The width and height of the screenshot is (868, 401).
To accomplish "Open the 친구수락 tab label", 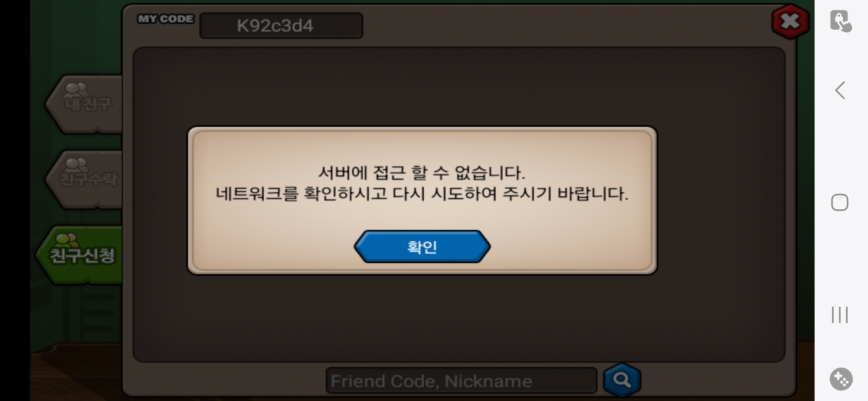I will pyautogui.click(x=88, y=179).
